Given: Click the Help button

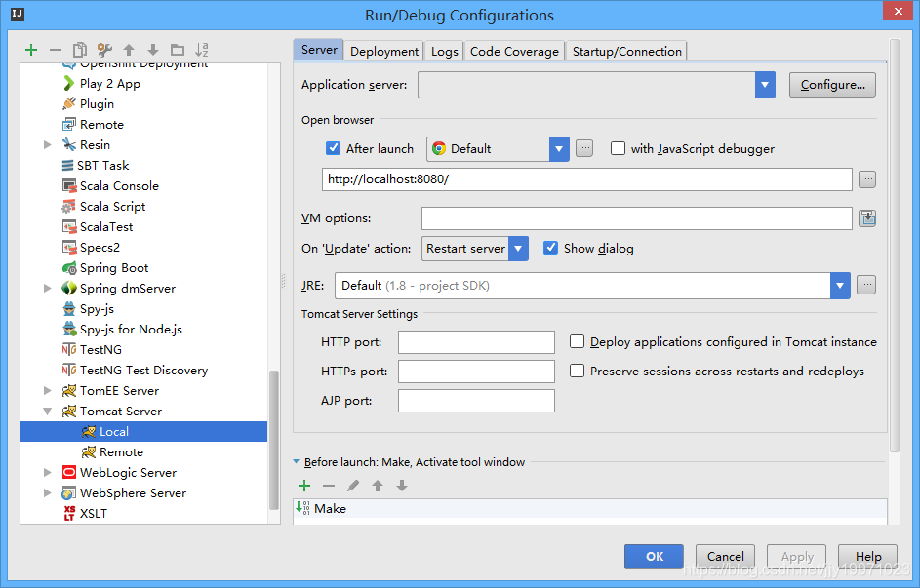Looking at the screenshot, I should click(x=867, y=557).
